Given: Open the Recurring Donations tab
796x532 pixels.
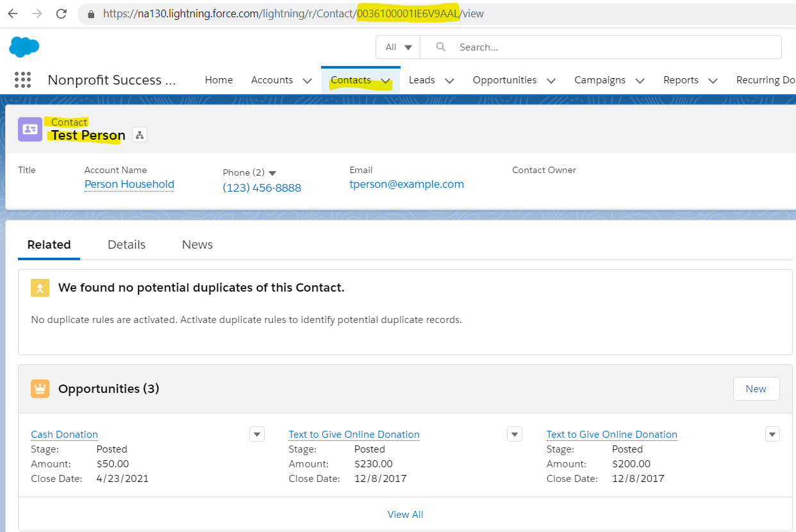Looking at the screenshot, I should click(x=766, y=80).
